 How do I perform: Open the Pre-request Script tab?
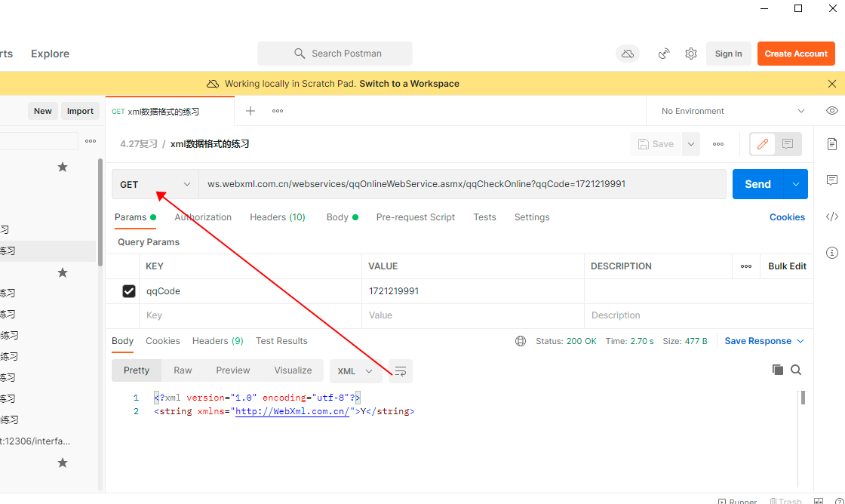[x=416, y=217]
